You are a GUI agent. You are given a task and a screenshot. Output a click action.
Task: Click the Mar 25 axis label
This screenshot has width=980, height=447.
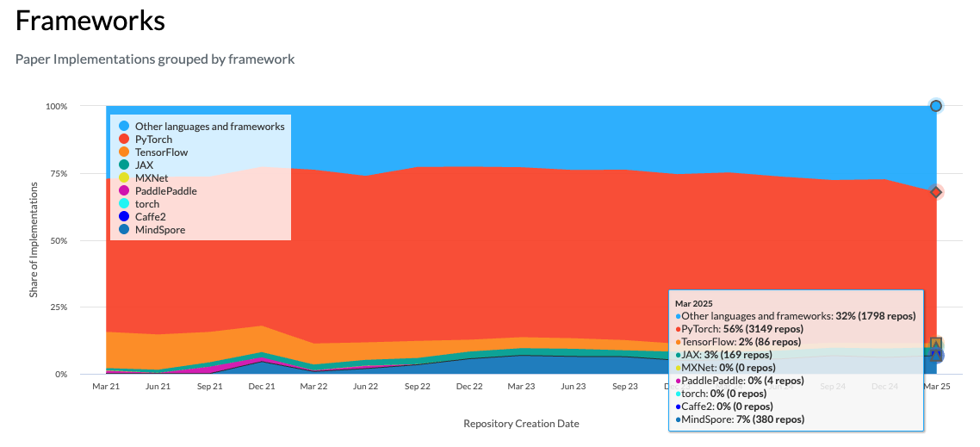pyautogui.click(x=937, y=387)
